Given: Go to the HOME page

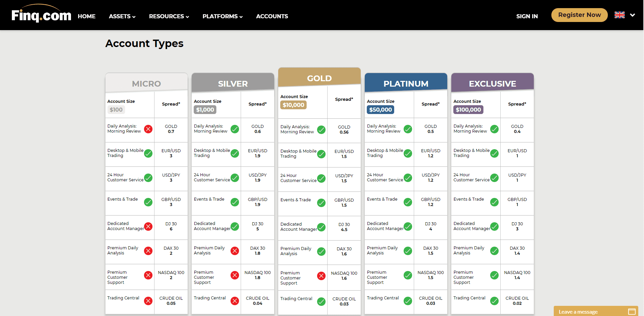Looking at the screenshot, I should click(87, 16).
